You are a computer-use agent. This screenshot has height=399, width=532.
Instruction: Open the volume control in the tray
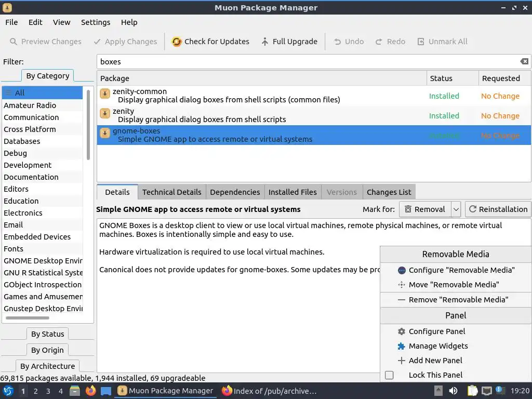click(x=453, y=391)
